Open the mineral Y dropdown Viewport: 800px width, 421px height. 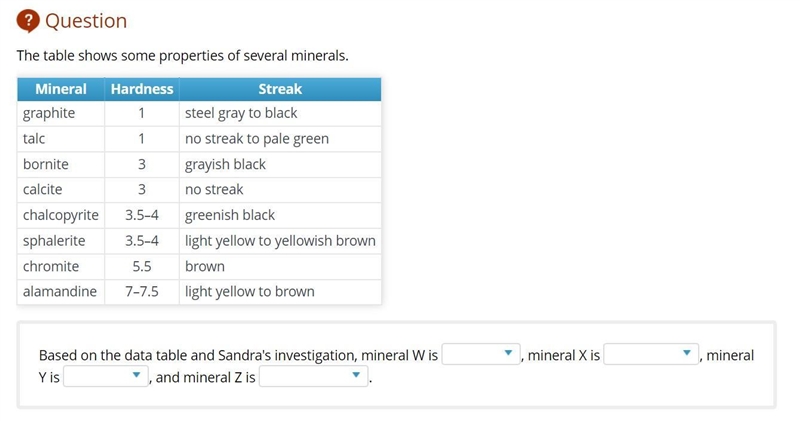[106, 376]
